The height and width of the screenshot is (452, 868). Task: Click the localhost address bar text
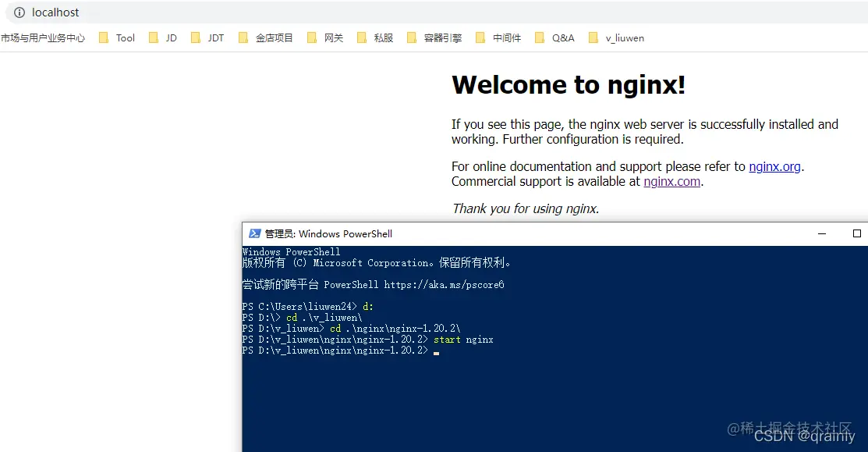tap(55, 12)
